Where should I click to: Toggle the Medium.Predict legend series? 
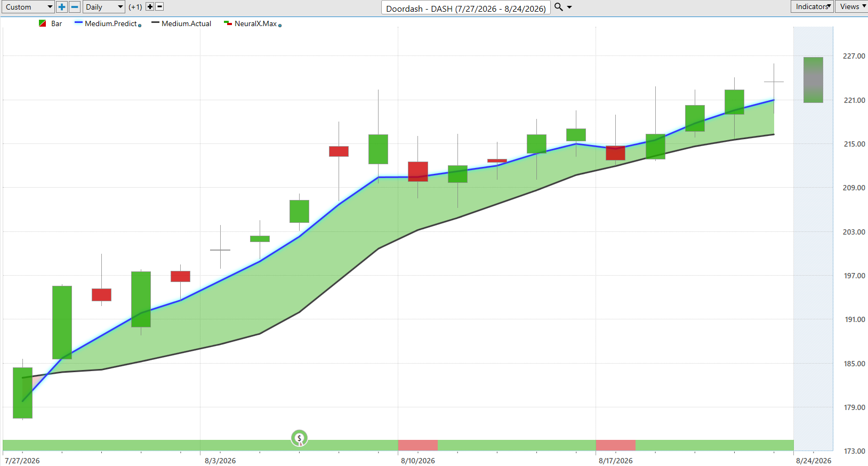point(111,23)
